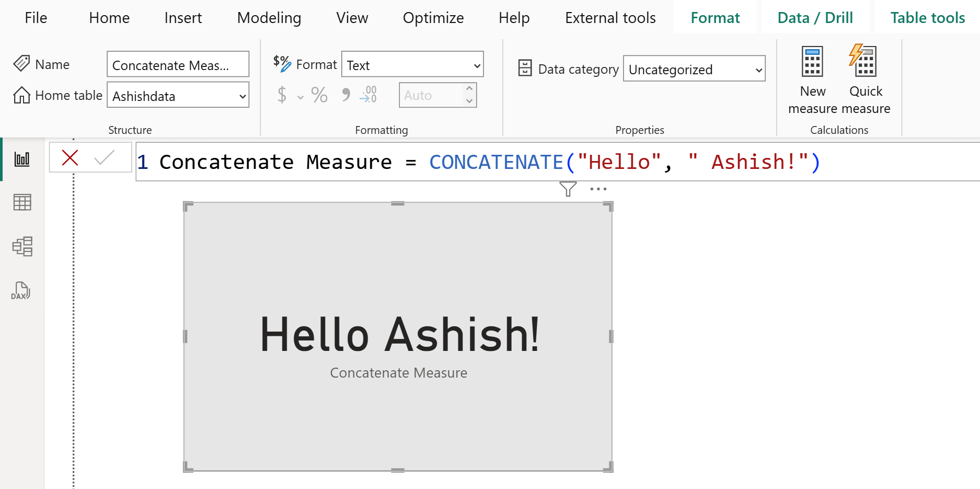Viewport: 980px width, 489px height.
Task: Create a New measure
Action: tap(812, 78)
